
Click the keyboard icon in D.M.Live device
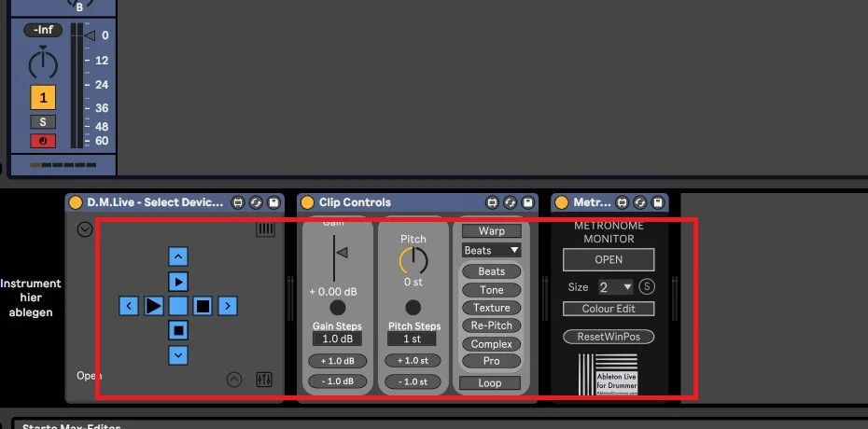(x=265, y=228)
